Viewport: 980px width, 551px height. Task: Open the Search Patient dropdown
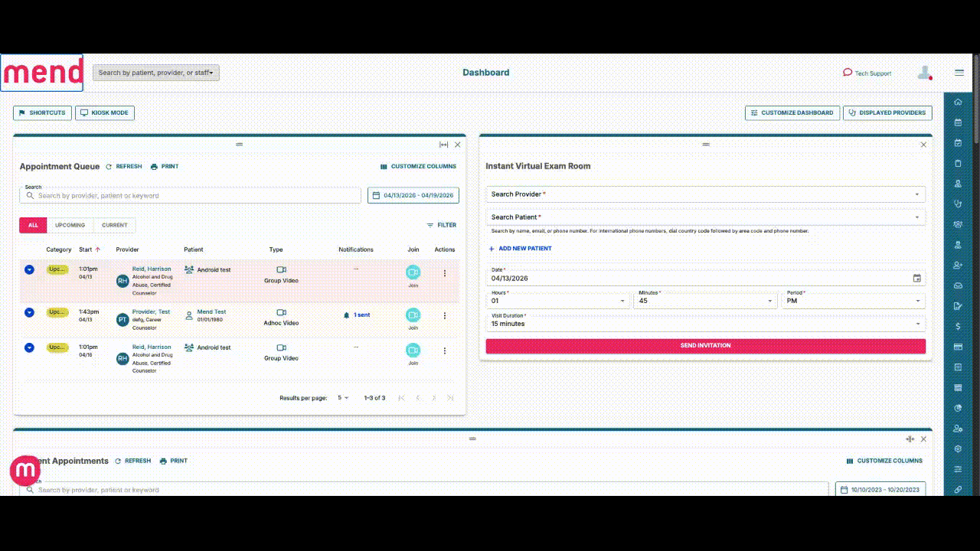coord(705,217)
